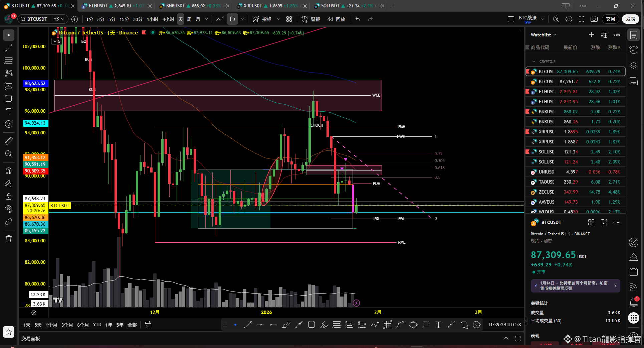Delete drawings with the trash icon

[x=9, y=239]
